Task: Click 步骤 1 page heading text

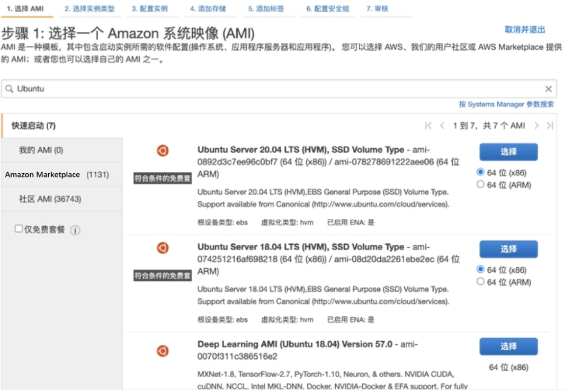Action: pyautogui.click(x=128, y=33)
